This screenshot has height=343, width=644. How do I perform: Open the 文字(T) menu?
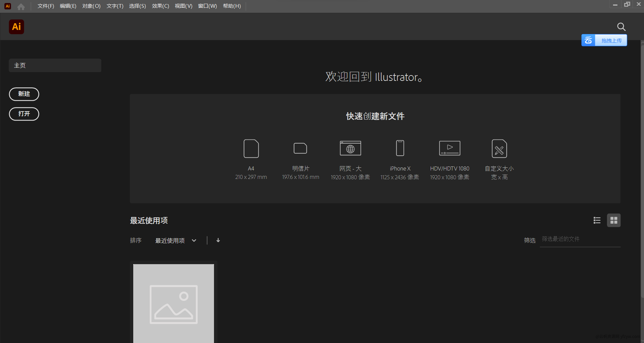pyautogui.click(x=115, y=6)
